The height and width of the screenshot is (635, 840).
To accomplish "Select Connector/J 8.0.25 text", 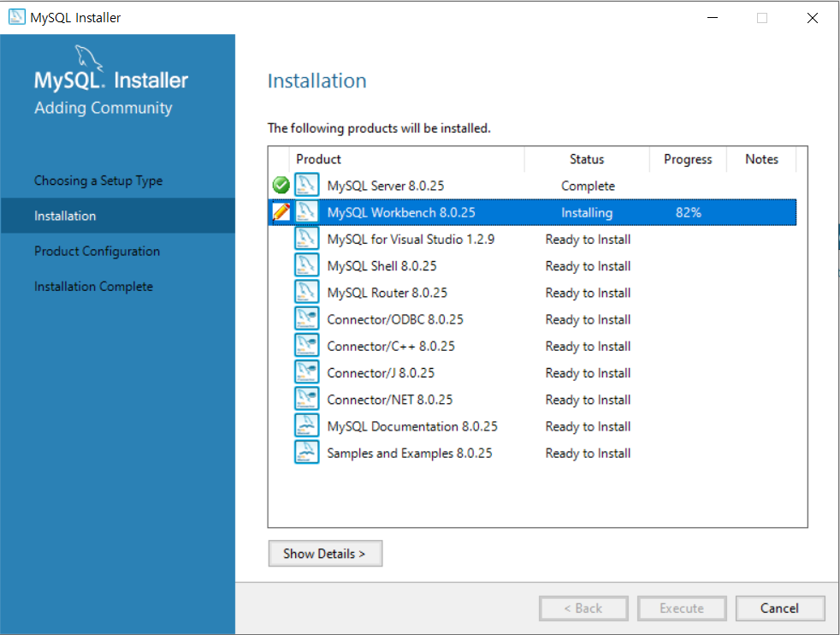I will 381,373.
